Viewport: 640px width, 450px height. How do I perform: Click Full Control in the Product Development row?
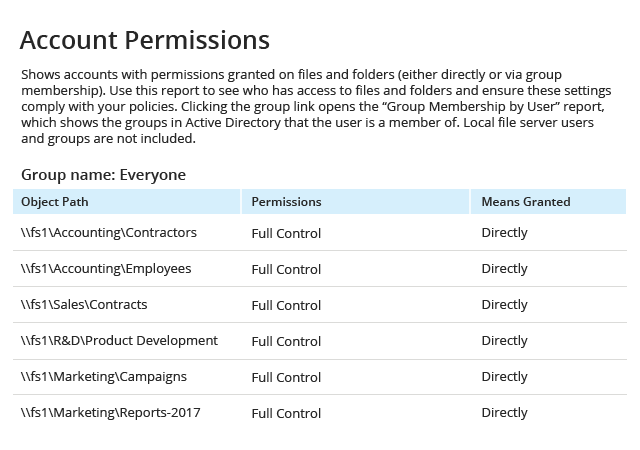pos(286,341)
